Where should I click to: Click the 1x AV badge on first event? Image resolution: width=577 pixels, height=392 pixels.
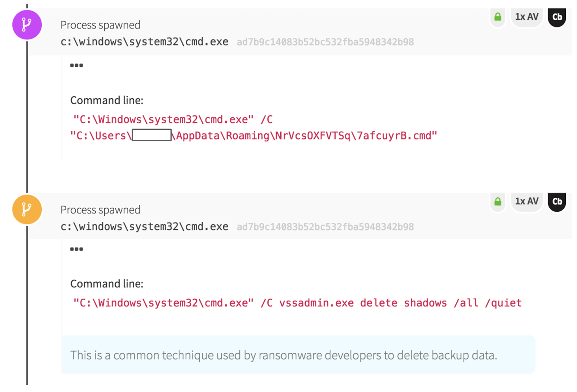(x=527, y=17)
